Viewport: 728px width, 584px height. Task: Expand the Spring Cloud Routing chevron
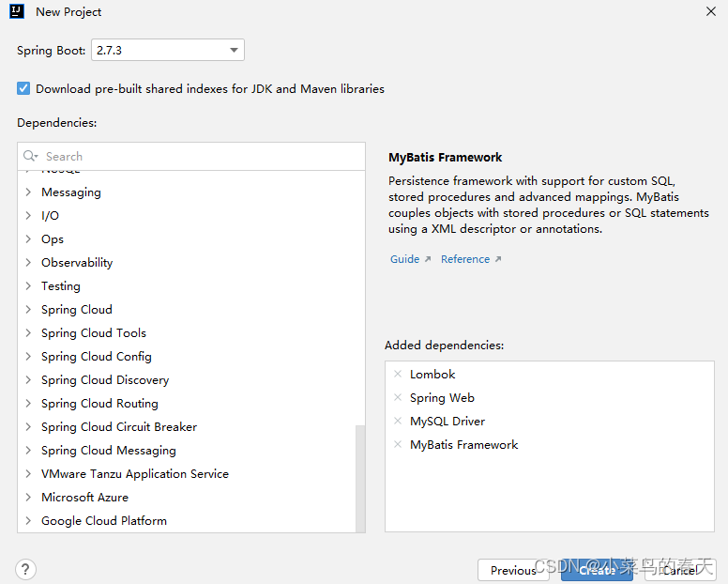[28, 404]
